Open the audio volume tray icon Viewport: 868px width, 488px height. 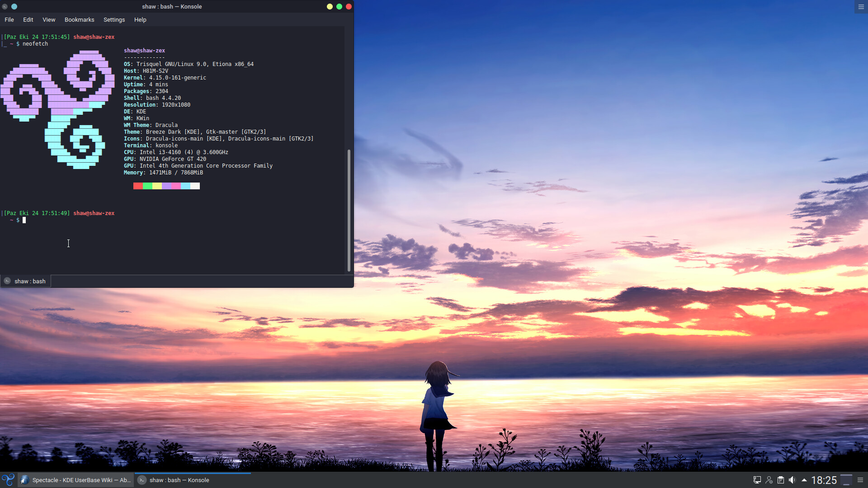coord(792,480)
